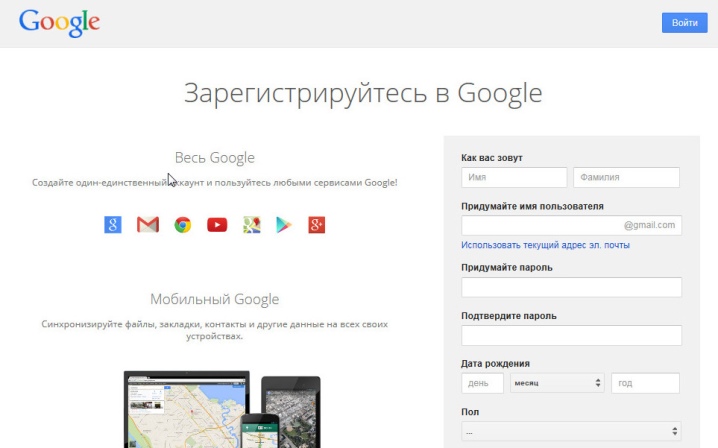718x448 pixels.
Task: Click the heading Зарегистрируйтесь в Google
Action: (363, 94)
